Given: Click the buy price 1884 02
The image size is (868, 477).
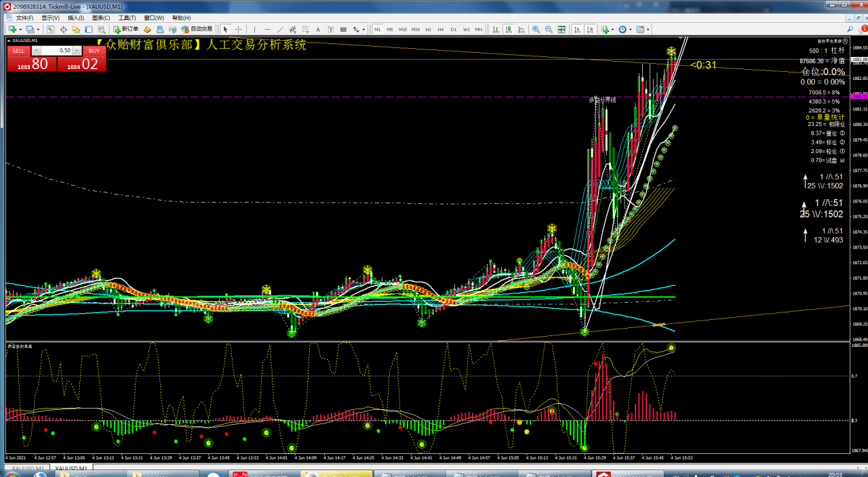Looking at the screenshot, I should (x=82, y=64).
